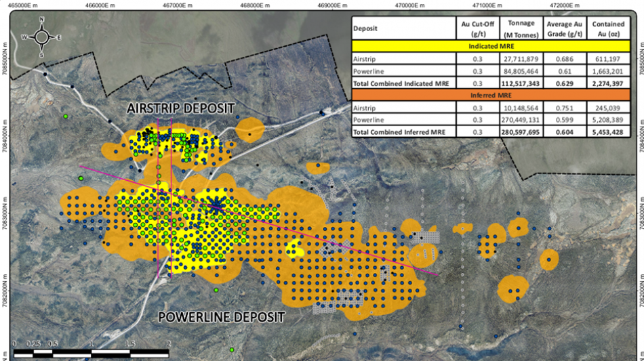Click the inferred Airstrip grade 0.751

[x=564, y=108]
